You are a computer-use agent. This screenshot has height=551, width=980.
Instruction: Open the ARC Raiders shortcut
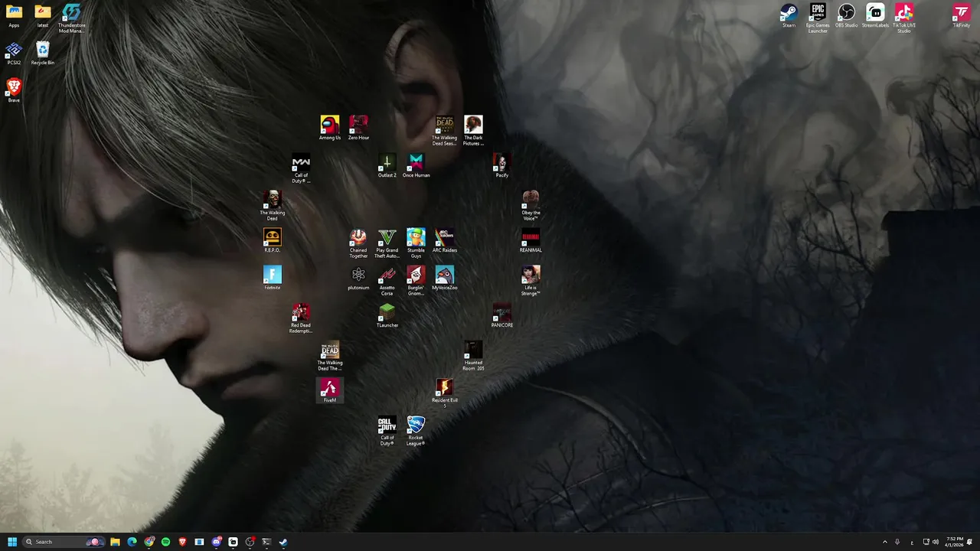pos(445,240)
